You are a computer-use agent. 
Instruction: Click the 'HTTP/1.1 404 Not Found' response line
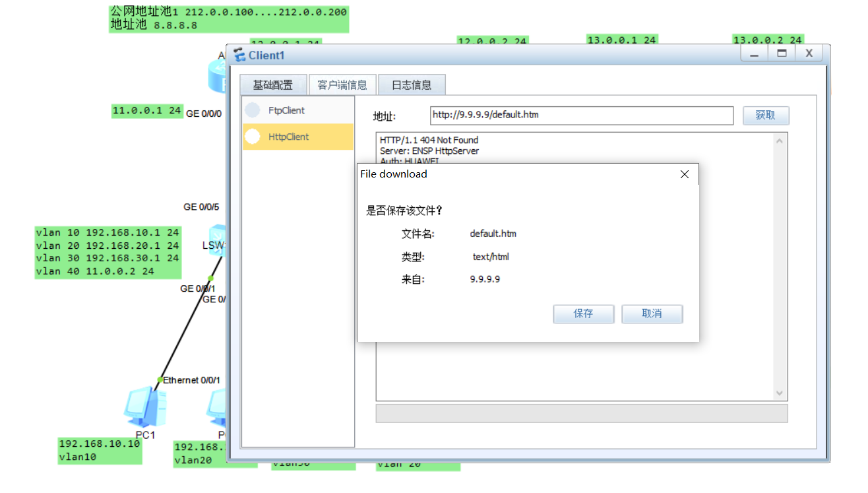[x=429, y=140]
